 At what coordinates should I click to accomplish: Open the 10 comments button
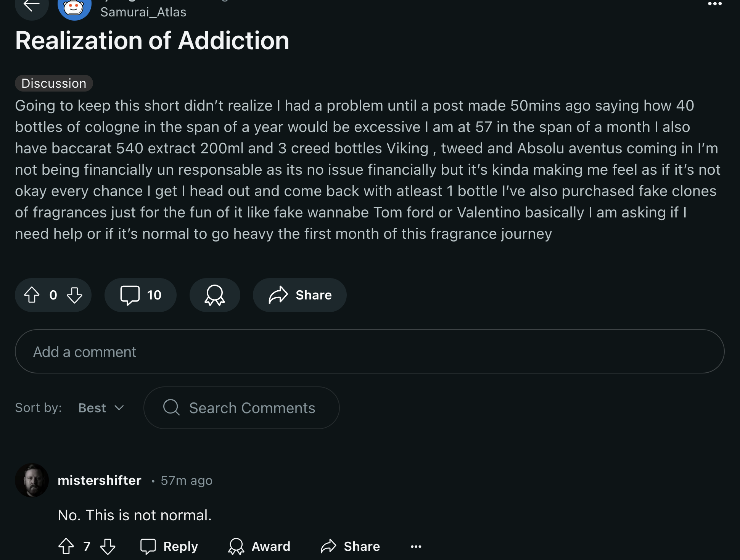coord(140,295)
